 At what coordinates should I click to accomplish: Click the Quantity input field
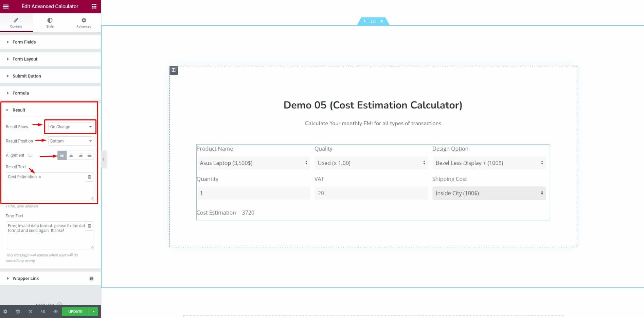pyautogui.click(x=253, y=193)
